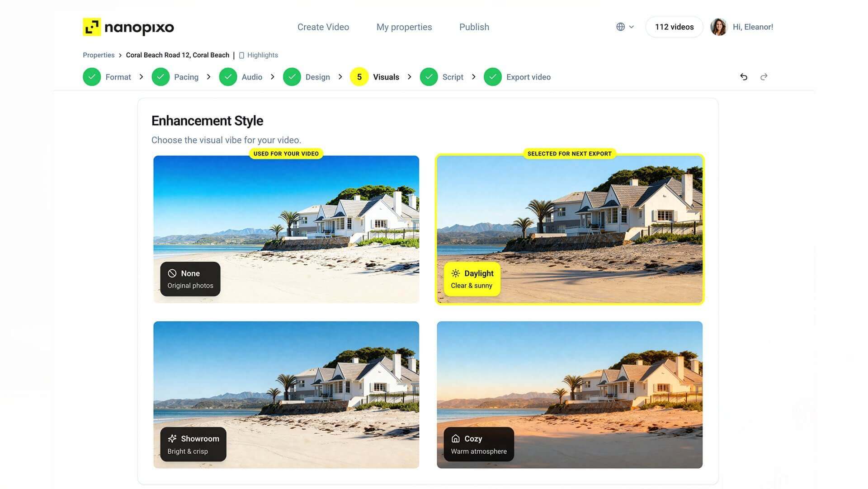
Task: Click the Daylight style preview image
Action: (x=570, y=229)
